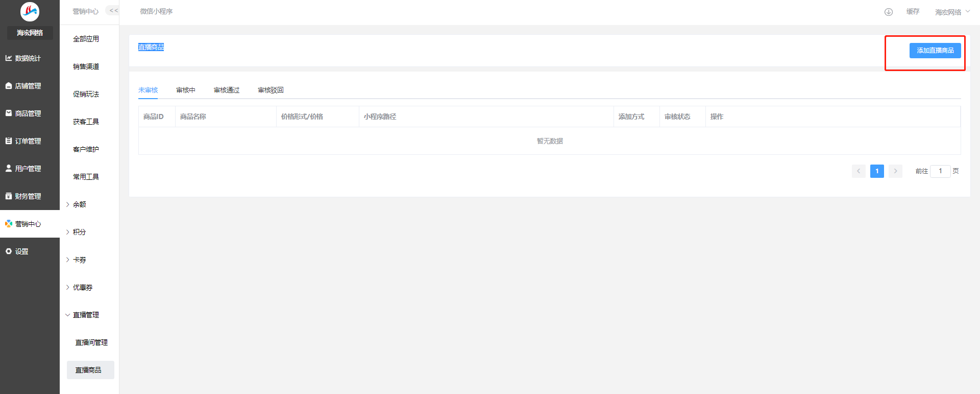Open 订单管理 in the sidebar
The image size is (980, 394).
click(x=30, y=141)
